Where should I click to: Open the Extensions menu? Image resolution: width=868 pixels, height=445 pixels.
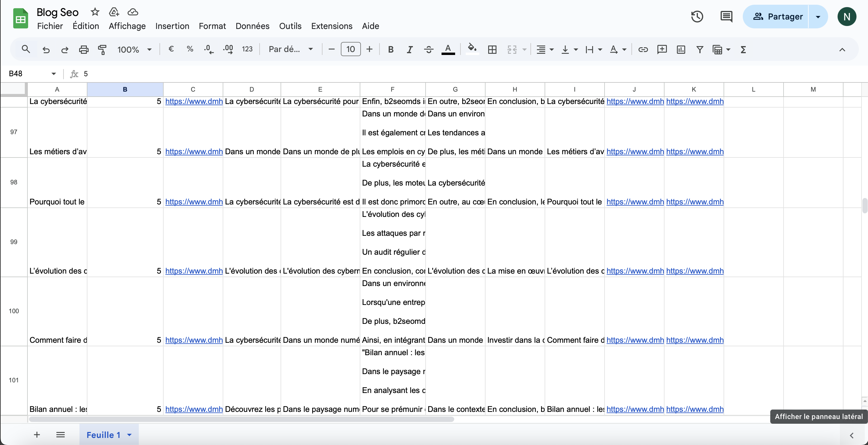pos(332,26)
